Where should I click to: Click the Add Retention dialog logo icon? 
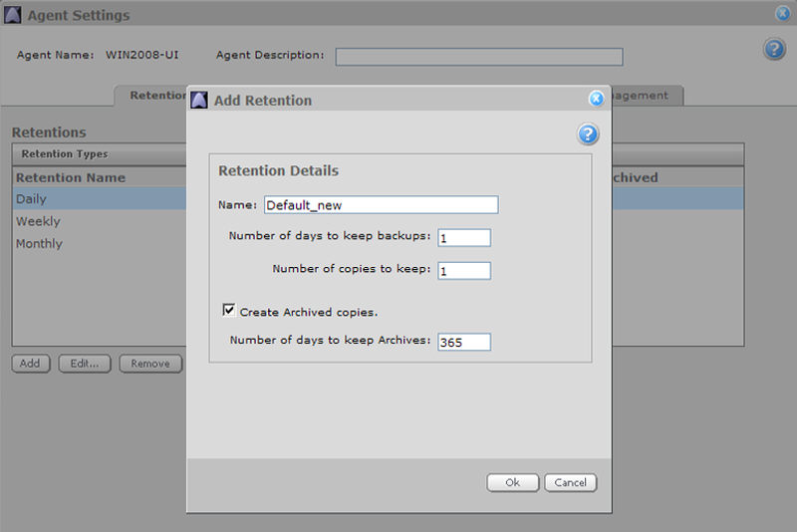click(x=198, y=100)
